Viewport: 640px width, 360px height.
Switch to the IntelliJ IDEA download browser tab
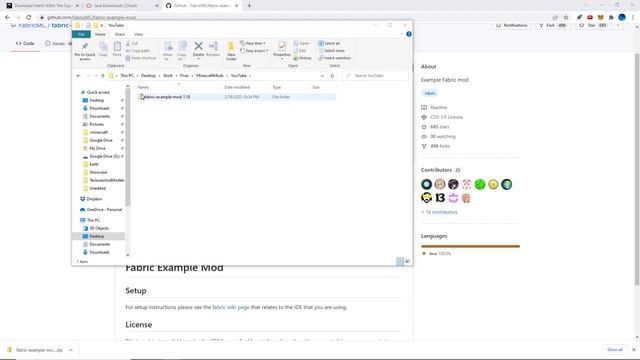pos(42,6)
